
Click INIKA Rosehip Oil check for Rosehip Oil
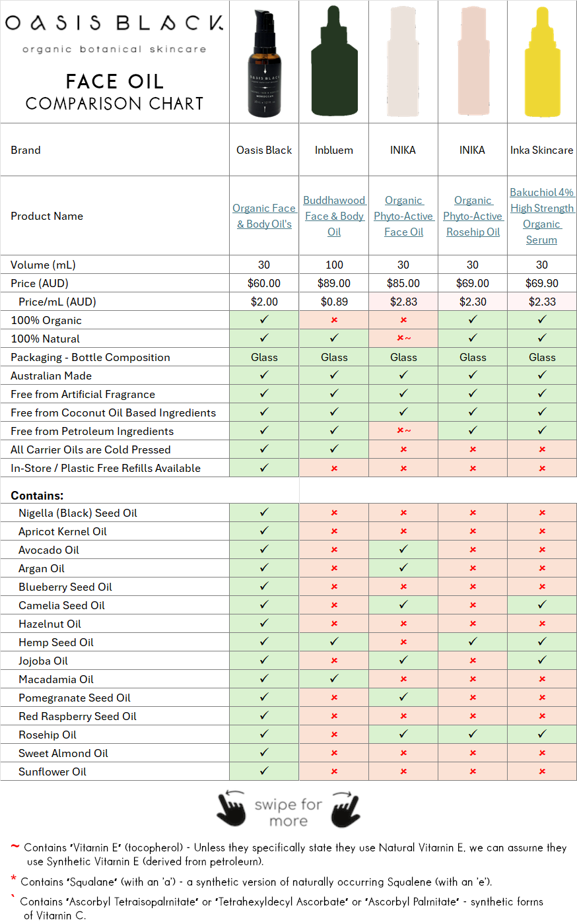point(473,734)
